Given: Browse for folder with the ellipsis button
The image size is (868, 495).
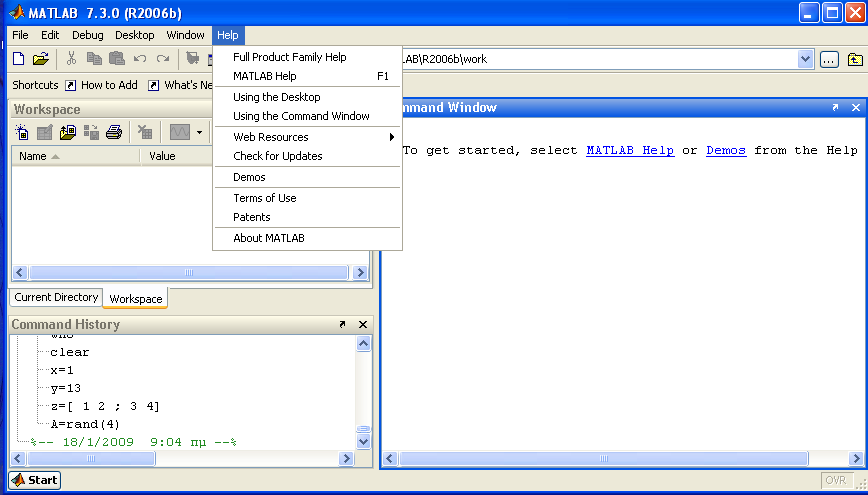Looking at the screenshot, I should (829, 59).
